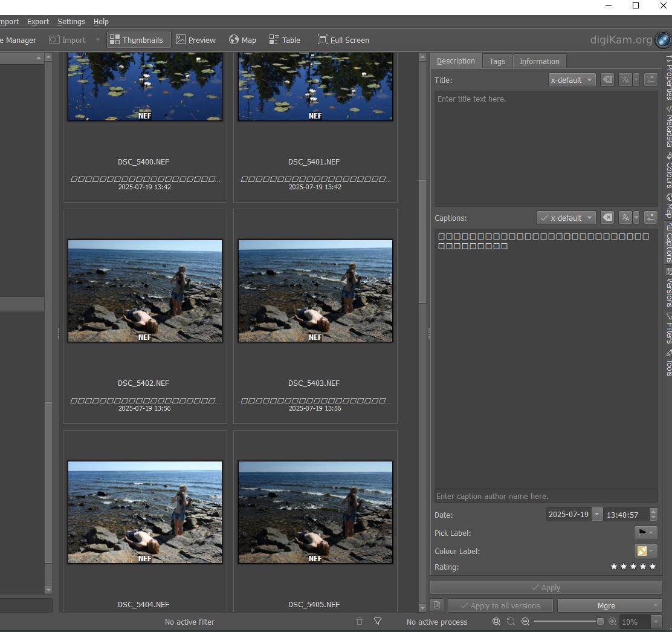
Task: Open the Pick Label flag dropdown
Action: [645, 533]
